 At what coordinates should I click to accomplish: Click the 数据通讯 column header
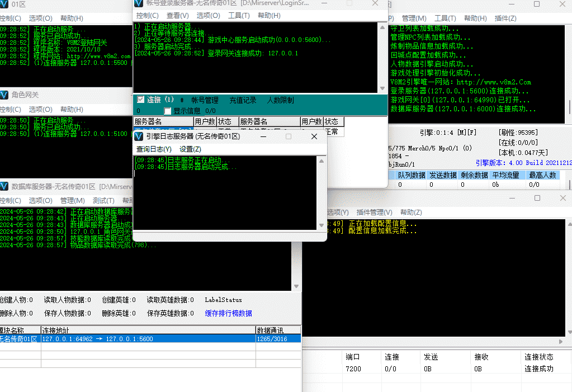tap(278, 330)
